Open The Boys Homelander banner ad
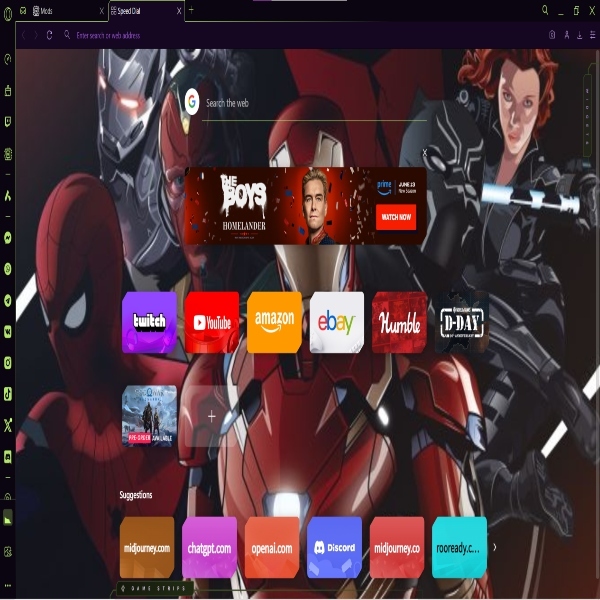The width and height of the screenshot is (600, 600). tap(305, 206)
